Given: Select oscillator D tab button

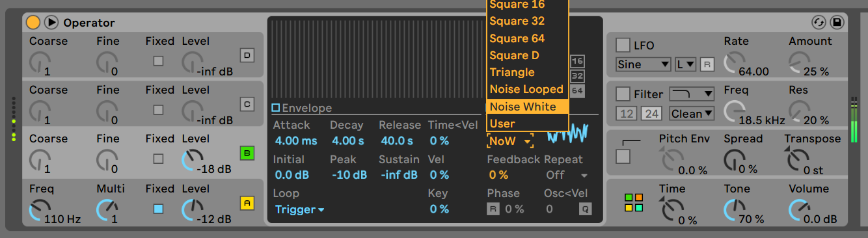Looking at the screenshot, I should click(247, 55).
